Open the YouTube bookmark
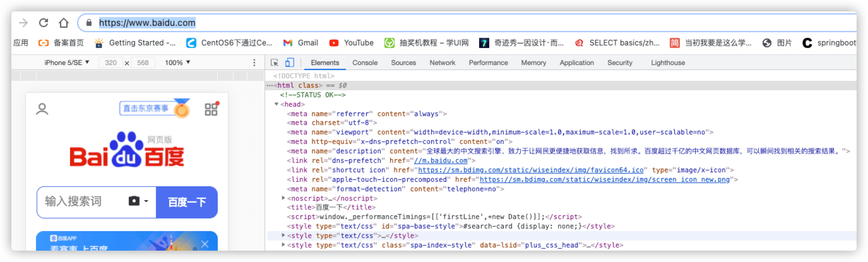This screenshot has width=868, height=262. [351, 43]
